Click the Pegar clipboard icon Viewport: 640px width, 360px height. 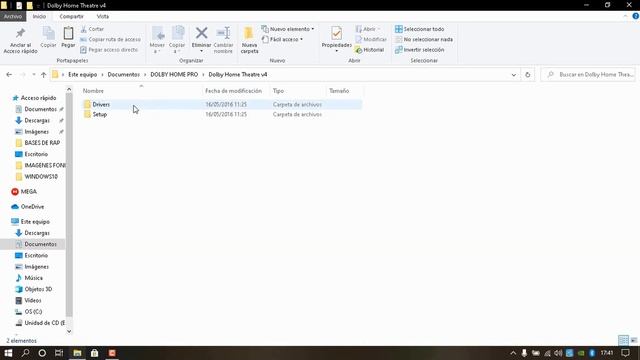pos(68,33)
